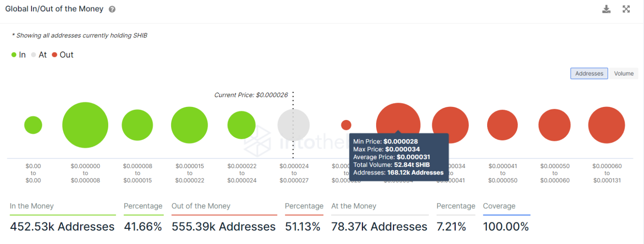
Task: Click the 78.37k Addresses value
Action: pos(379,227)
